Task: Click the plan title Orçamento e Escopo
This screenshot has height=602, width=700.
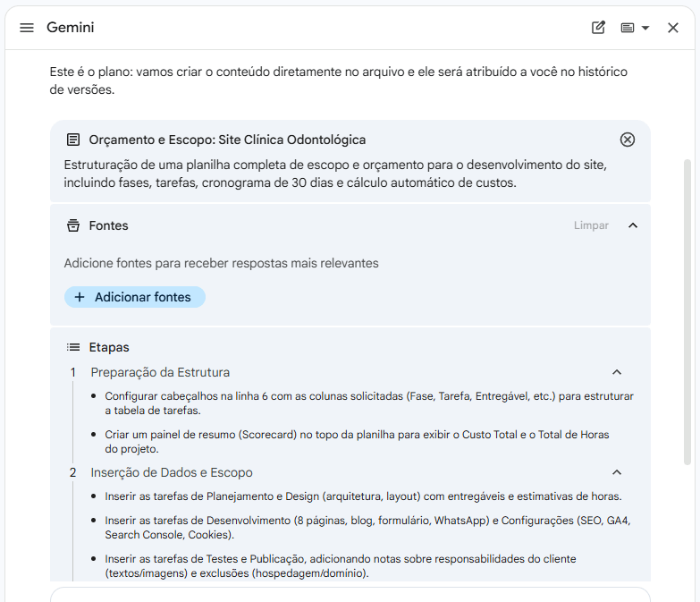Action: pos(227,140)
